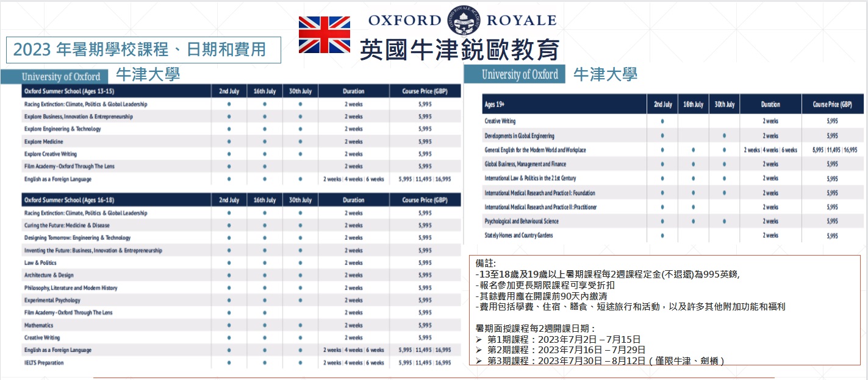Select the note about the 995英鎊 deposit
The image size is (868, 380).
[608, 274]
